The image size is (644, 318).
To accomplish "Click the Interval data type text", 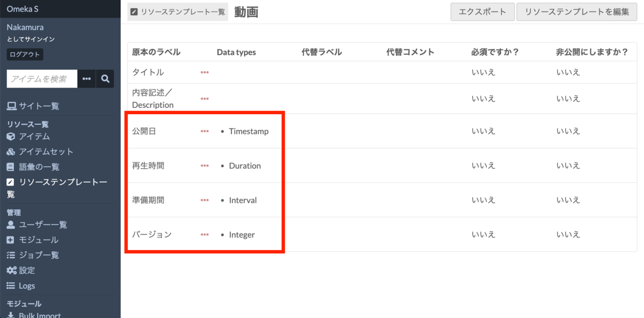I will [x=243, y=200].
